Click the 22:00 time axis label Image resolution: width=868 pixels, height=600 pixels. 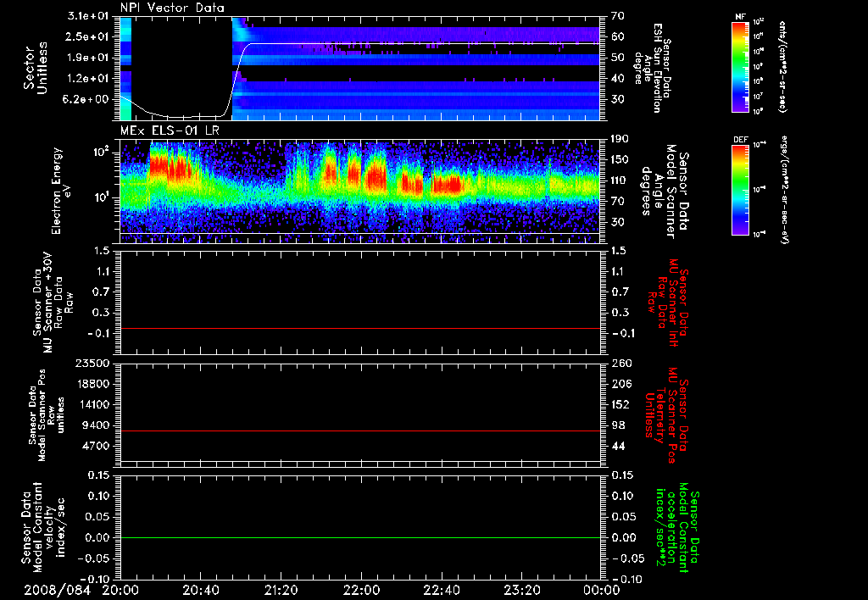[x=361, y=589]
